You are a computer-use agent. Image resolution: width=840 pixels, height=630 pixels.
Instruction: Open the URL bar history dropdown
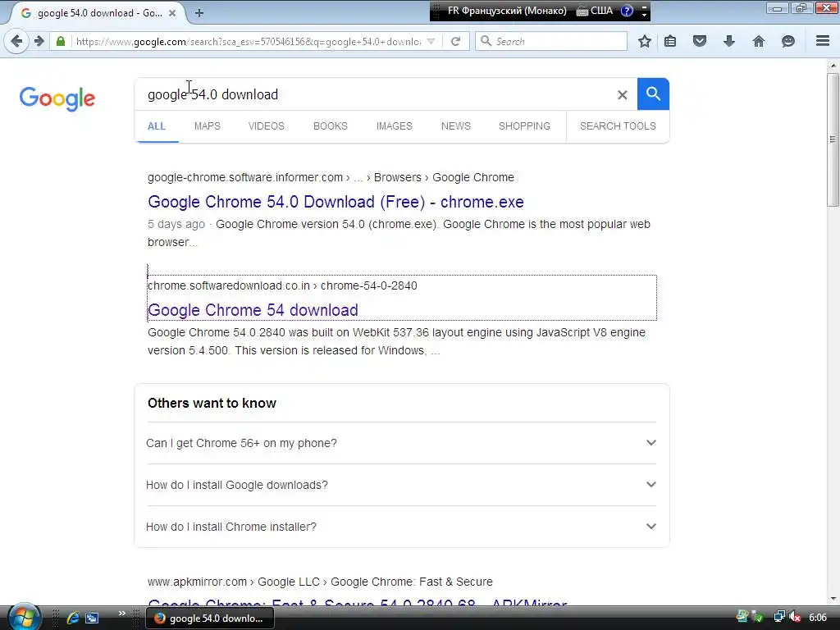pyautogui.click(x=431, y=41)
